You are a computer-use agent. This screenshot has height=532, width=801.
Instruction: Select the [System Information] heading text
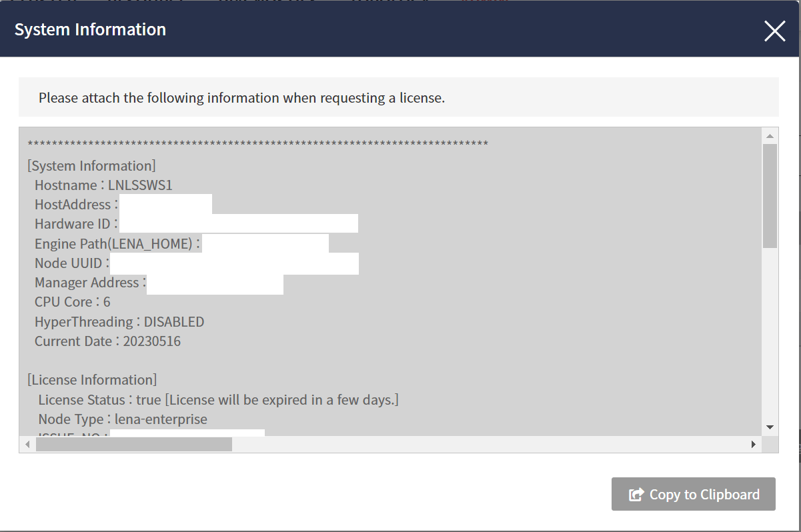(x=91, y=165)
